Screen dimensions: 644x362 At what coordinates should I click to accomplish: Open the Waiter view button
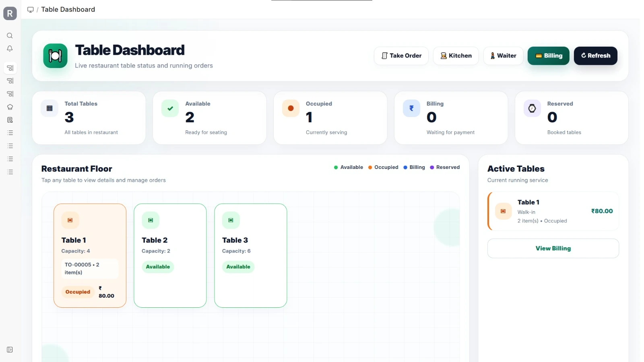click(503, 56)
